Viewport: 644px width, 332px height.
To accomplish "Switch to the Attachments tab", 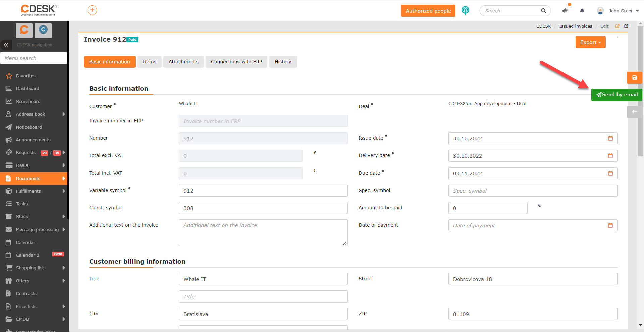I will pyautogui.click(x=183, y=62).
